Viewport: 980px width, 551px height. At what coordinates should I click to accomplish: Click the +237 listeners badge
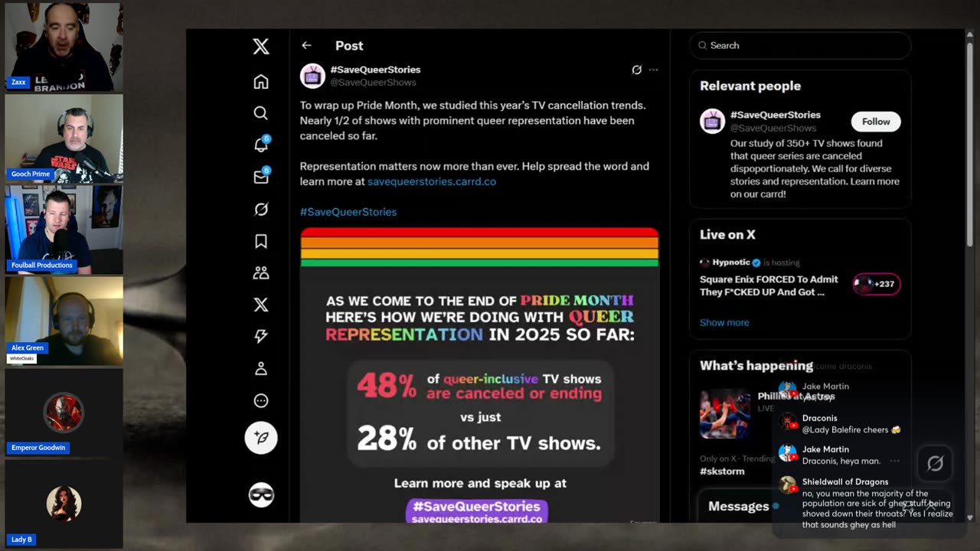coord(877,284)
